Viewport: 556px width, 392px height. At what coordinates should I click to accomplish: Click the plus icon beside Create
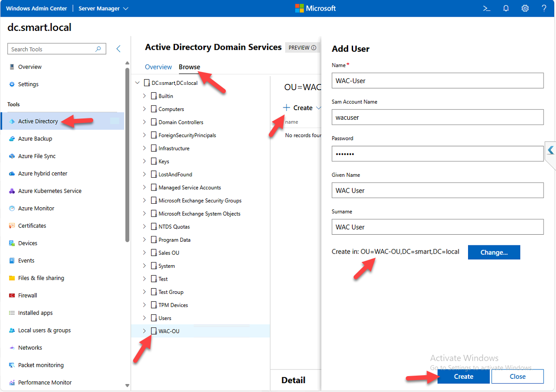tap(286, 108)
